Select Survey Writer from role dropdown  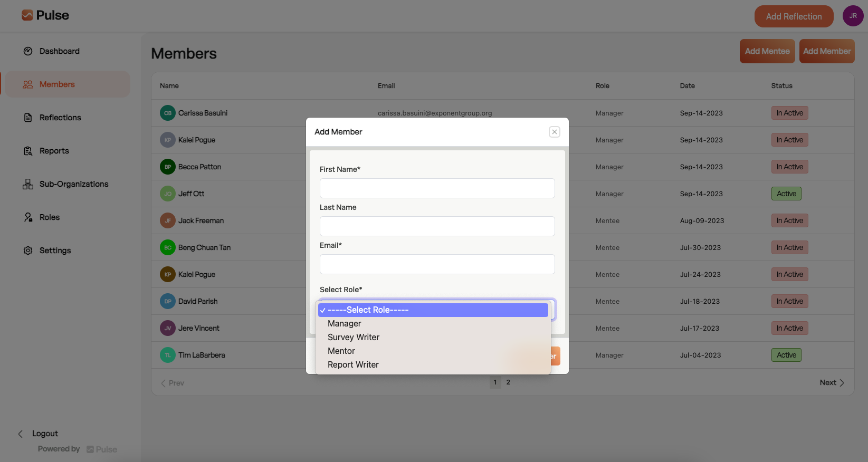point(433,338)
